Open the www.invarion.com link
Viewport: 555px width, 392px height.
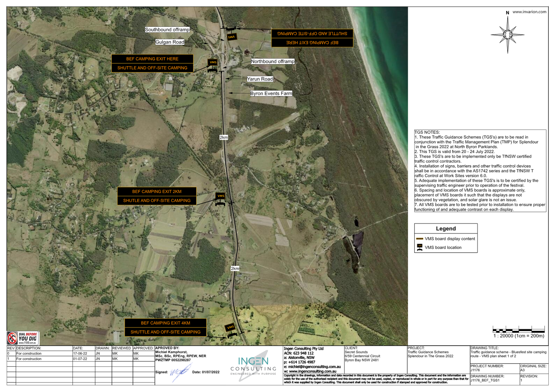point(529,12)
